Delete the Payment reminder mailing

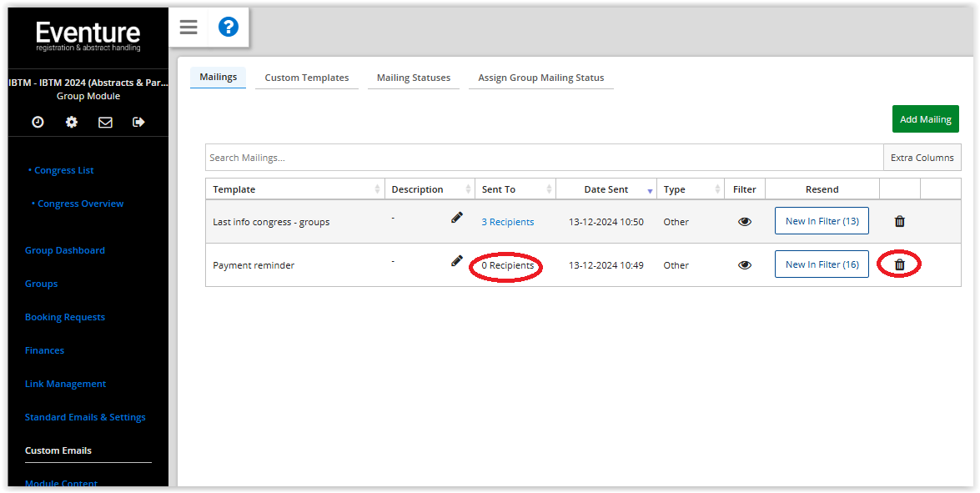899,264
